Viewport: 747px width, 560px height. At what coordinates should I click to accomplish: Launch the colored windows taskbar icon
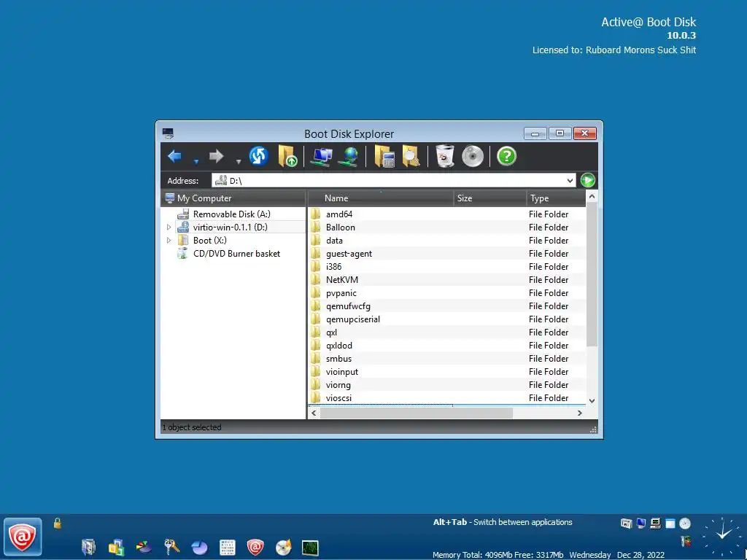pos(116,547)
